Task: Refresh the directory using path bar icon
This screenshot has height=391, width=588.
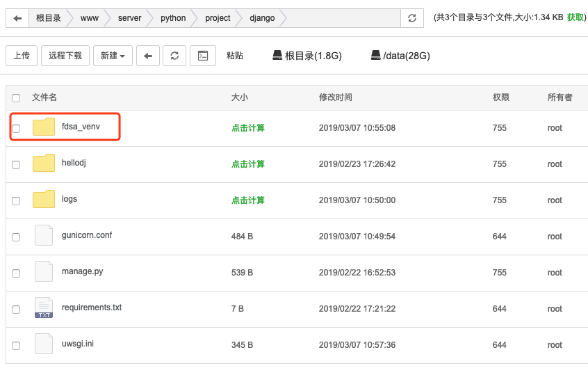Action: coord(412,18)
